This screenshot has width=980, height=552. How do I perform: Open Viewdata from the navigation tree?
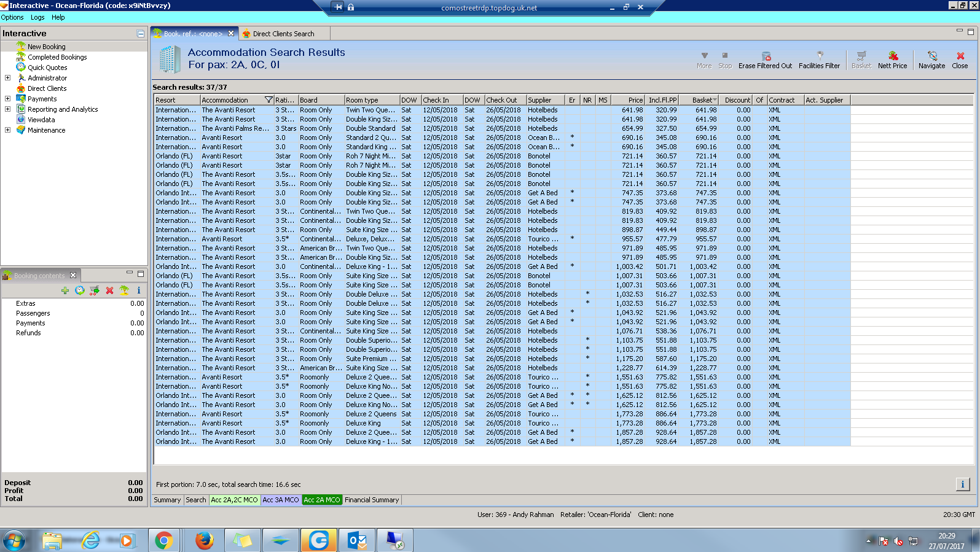pyautogui.click(x=41, y=120)
